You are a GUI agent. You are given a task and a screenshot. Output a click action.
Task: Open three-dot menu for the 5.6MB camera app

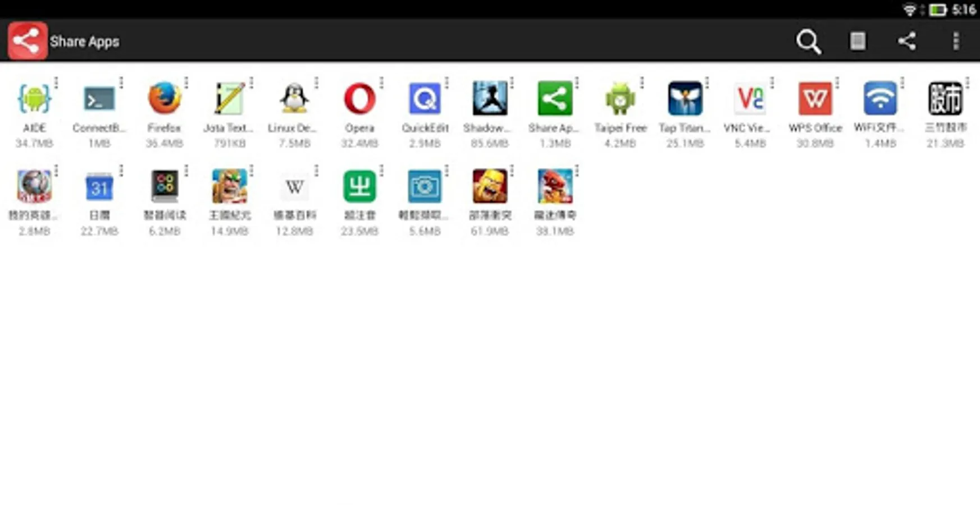(447, 171)
